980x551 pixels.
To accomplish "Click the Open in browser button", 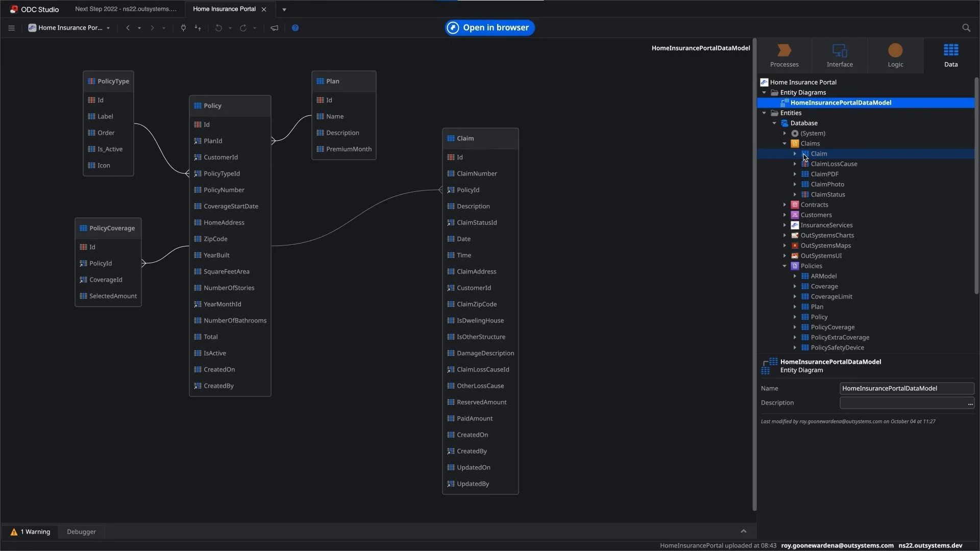I will click(x=489, y=28).
